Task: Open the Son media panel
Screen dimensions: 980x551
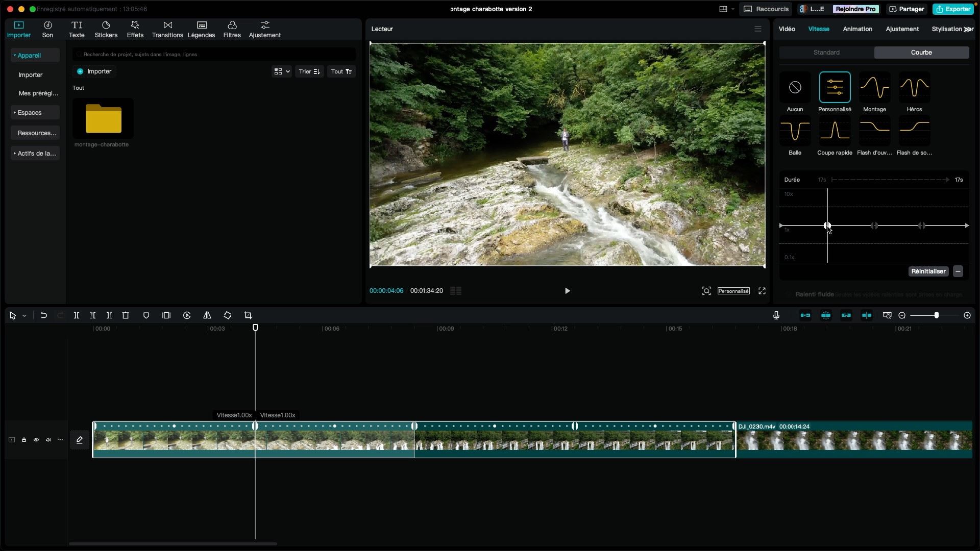Action: point(47,30)
